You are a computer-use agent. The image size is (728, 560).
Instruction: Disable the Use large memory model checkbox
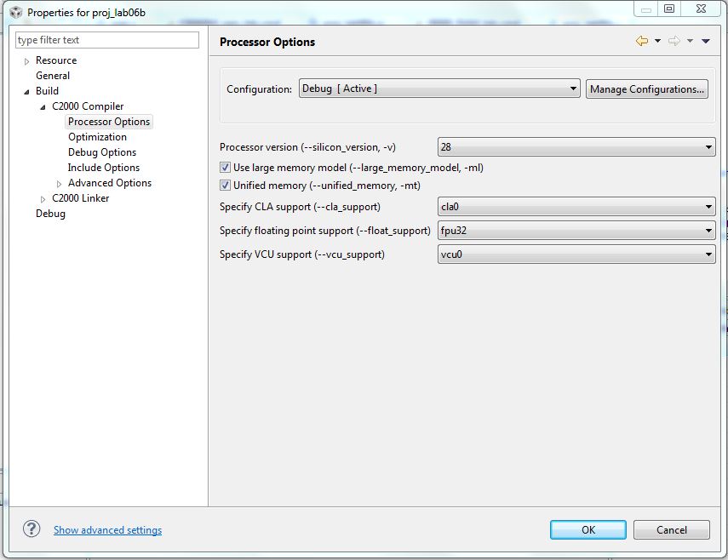click(x=225, y=168)
